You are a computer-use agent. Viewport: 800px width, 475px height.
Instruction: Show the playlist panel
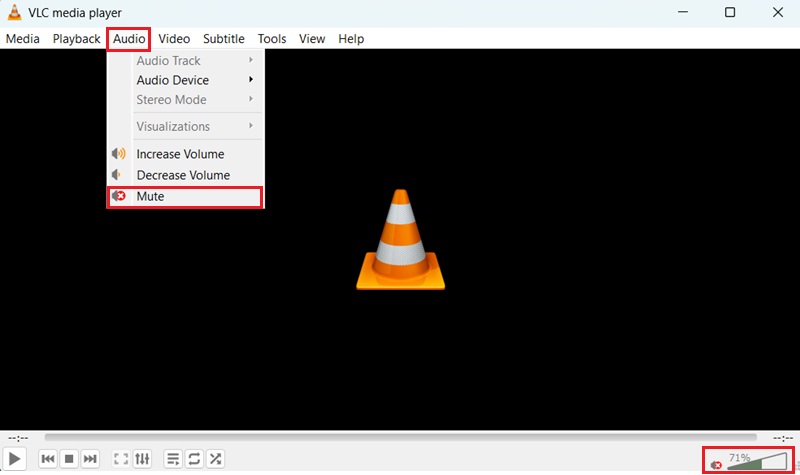click(173, 459)
